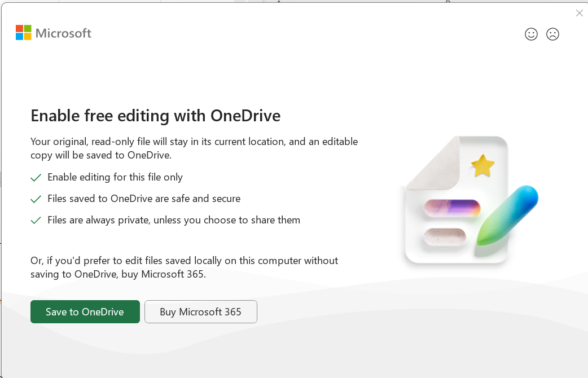Click the checkmark next to 'Files saved to OneDrive are safe'
This screenshot has height=378, width=588.
click(36, 199)
